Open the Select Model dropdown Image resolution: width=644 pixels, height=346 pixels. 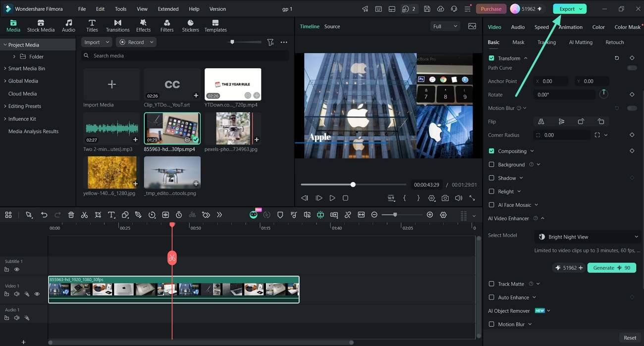(x=589, y=237)
